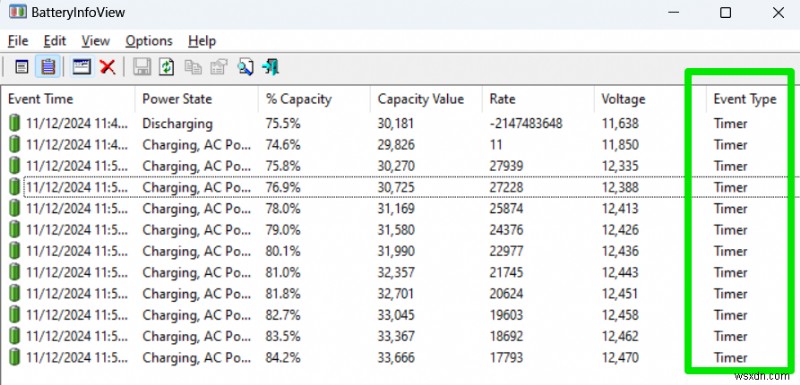The height and width of the screenshot is (385, 800).
Task: Click the rate value 22977
Action: 506,251
